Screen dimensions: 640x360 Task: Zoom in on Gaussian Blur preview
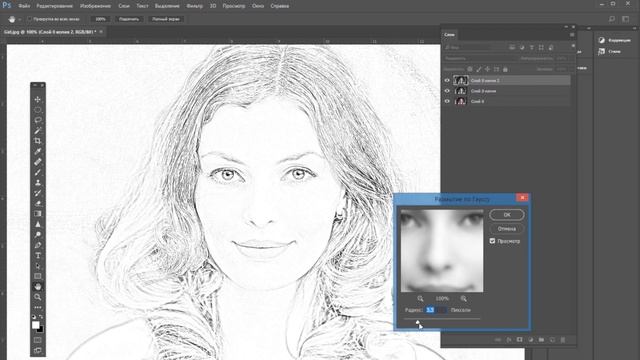pos(463,298)
